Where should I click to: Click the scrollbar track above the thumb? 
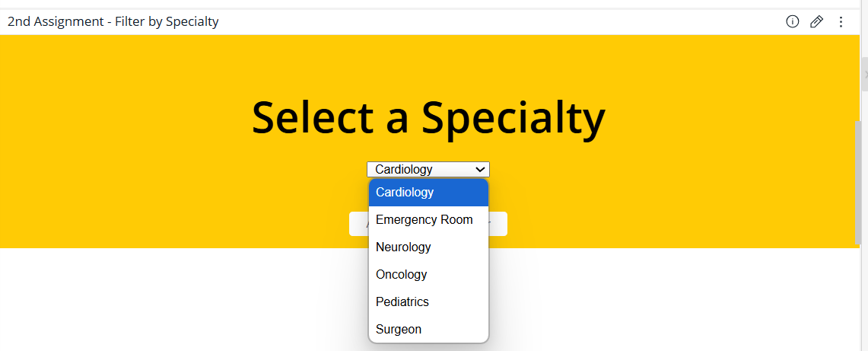click(858, 78)
